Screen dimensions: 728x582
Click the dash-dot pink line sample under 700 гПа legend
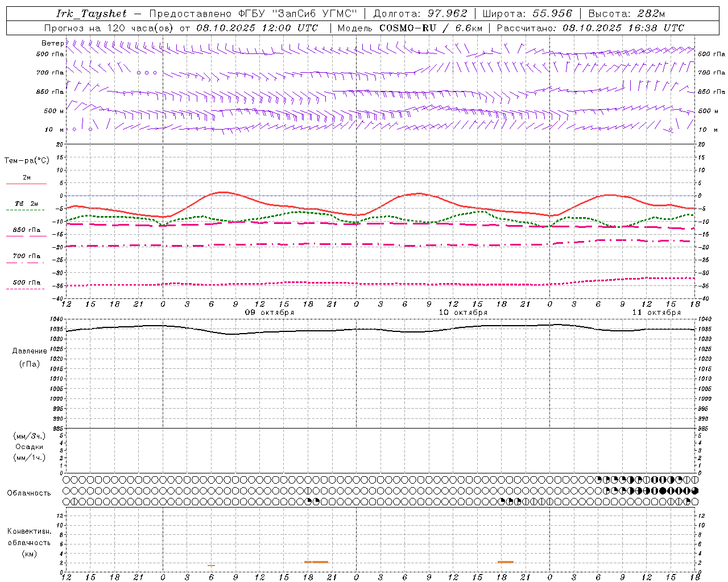26,263
